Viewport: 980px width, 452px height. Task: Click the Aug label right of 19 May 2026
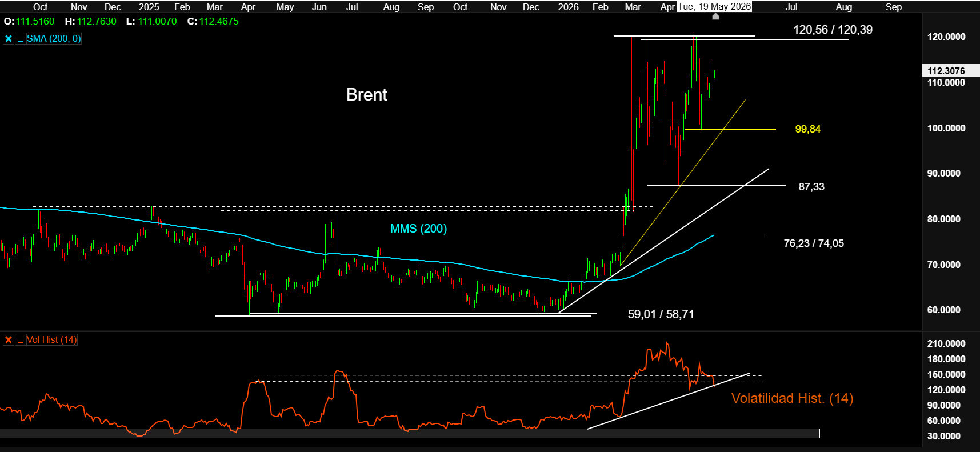click(x=843, y=7)
